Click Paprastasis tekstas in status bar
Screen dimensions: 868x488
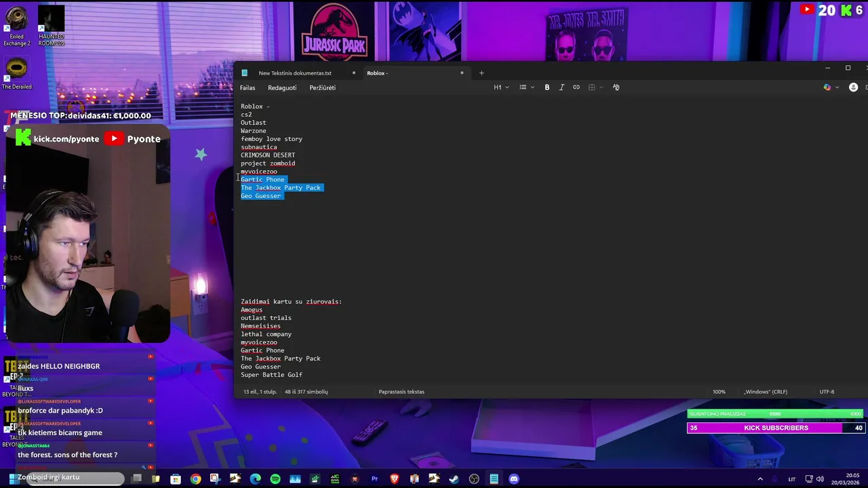point(401,392)
